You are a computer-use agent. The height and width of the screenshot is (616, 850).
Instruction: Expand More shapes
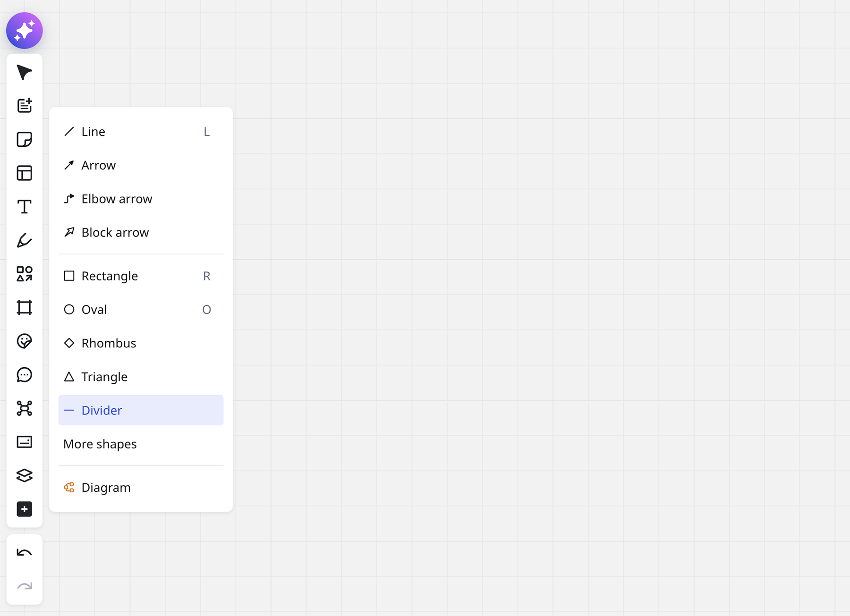tap(100, 444)
